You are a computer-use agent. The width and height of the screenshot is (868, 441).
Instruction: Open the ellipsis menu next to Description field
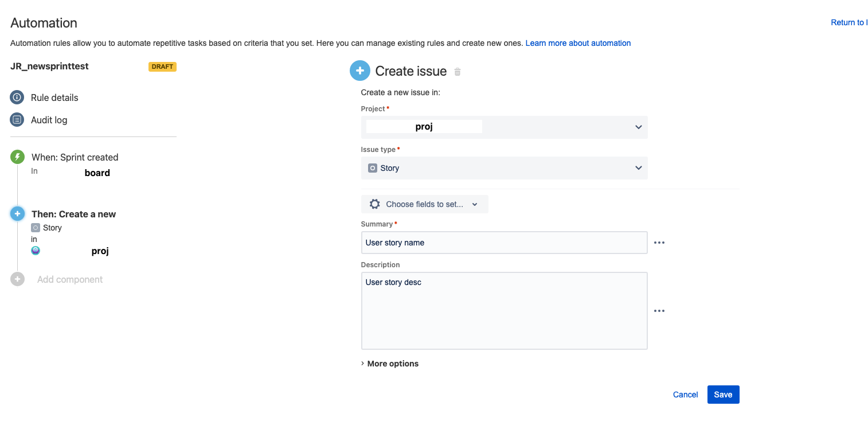659,311
